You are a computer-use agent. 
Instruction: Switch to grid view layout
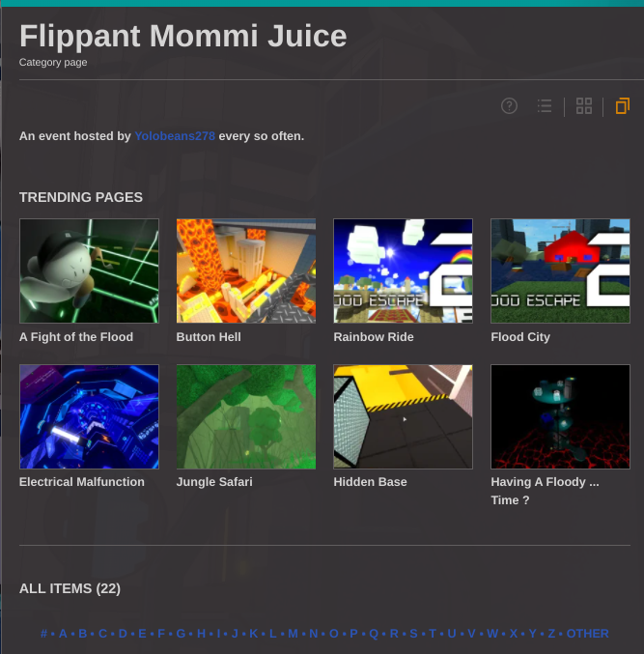click(x=583, y=106)
